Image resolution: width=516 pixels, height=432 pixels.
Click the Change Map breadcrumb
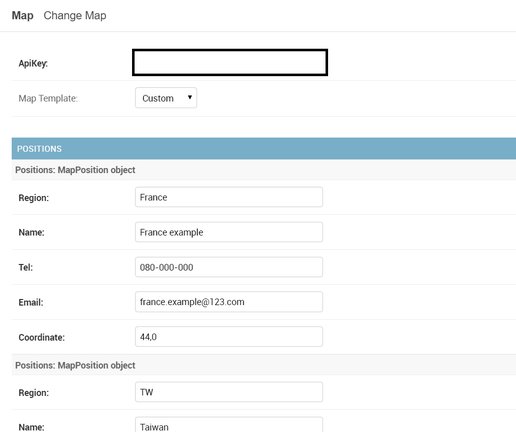point(75,15)
